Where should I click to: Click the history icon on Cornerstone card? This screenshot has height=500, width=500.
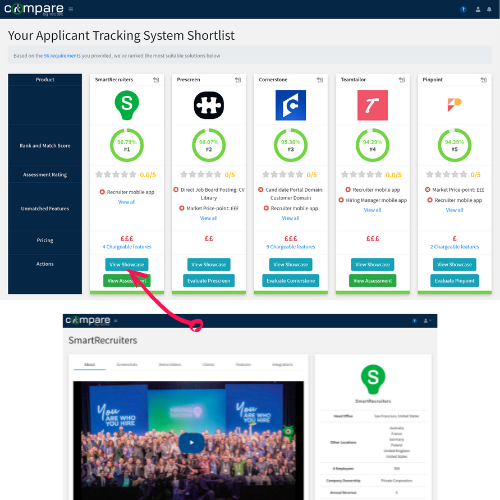[x=320, y=80]
